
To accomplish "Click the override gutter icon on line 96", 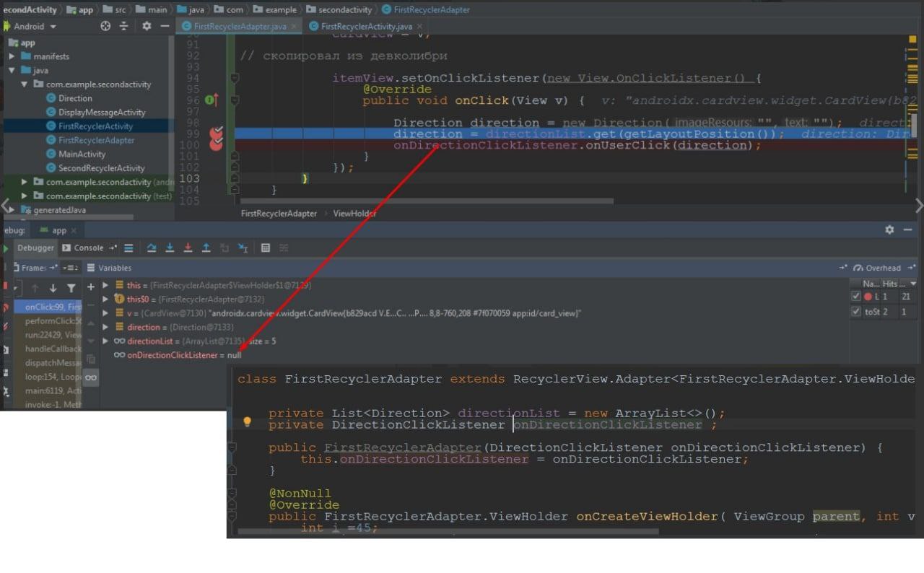I will (212, 100).
